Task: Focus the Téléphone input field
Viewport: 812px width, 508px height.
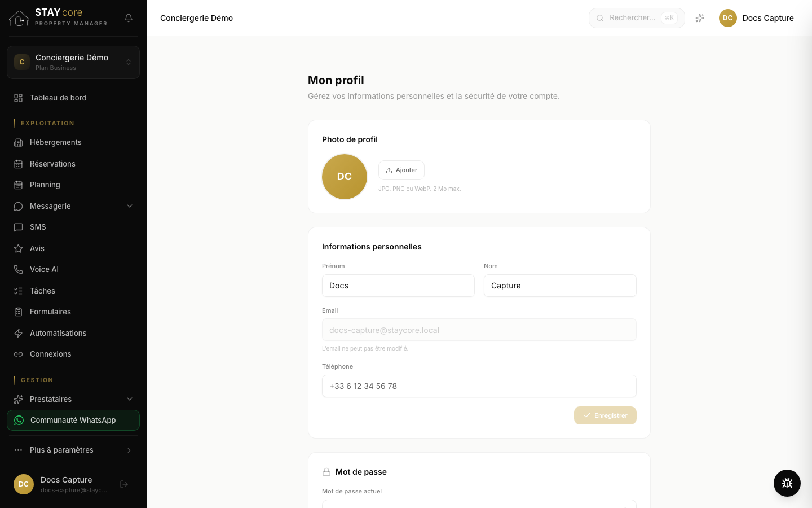Action: (x=479, y=386)
